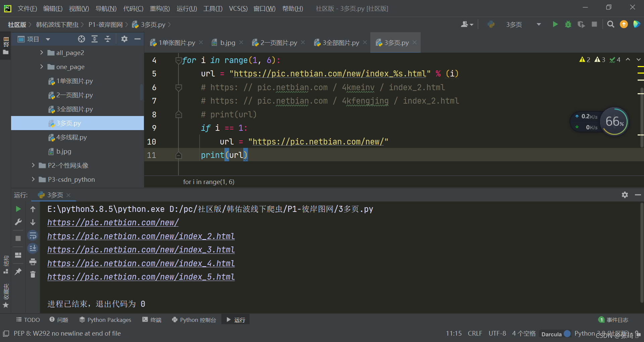
Task: Expand the P2-个性网头像 folder
Action: click(x=33, y=165)
